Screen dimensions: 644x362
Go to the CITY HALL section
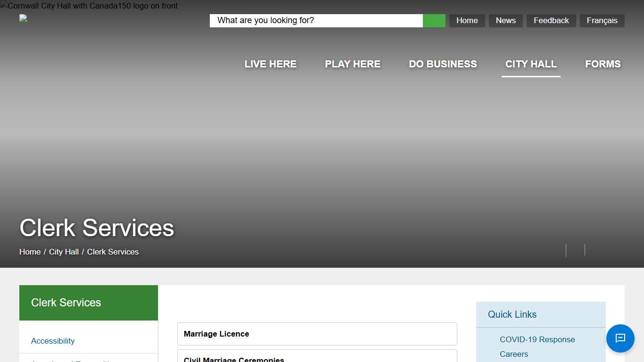point(531,64)
